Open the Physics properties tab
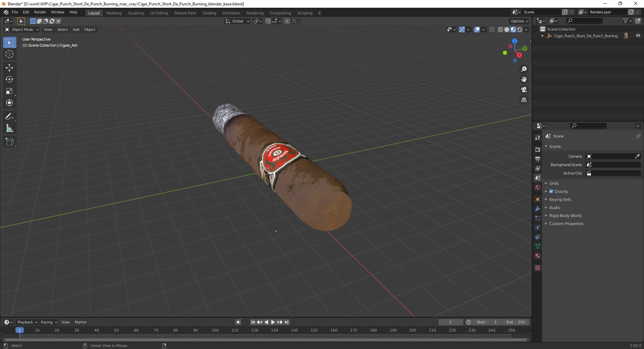The width and height of the screenshot is (644, 349). click(x=538, y=228)
